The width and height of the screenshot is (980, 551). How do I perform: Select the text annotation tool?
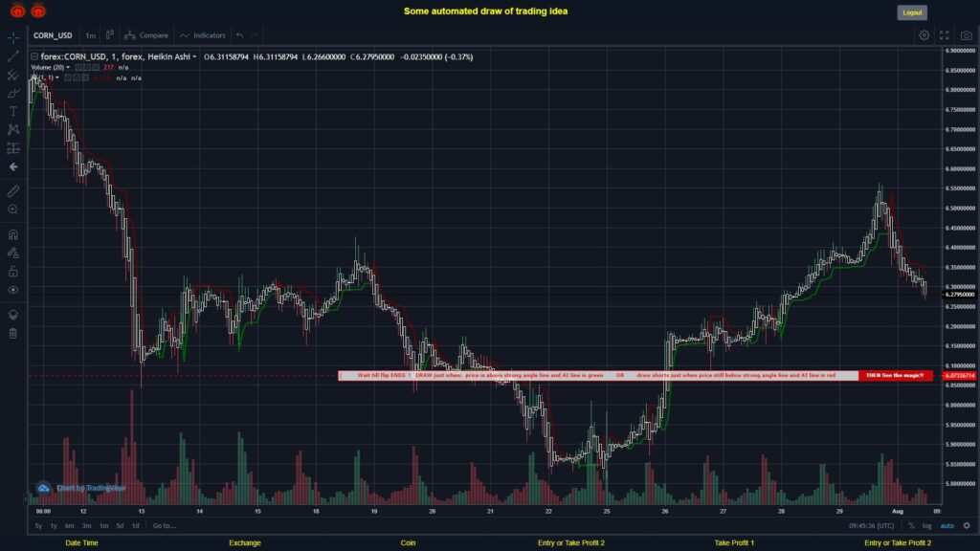point(13,111)
